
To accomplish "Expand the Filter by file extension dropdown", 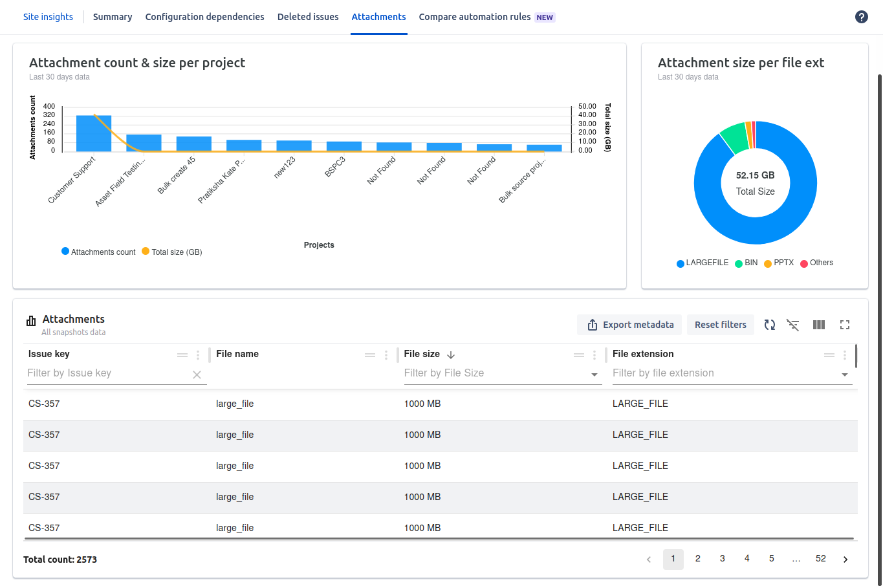I will pyautogui.click(x=844, y=375).
